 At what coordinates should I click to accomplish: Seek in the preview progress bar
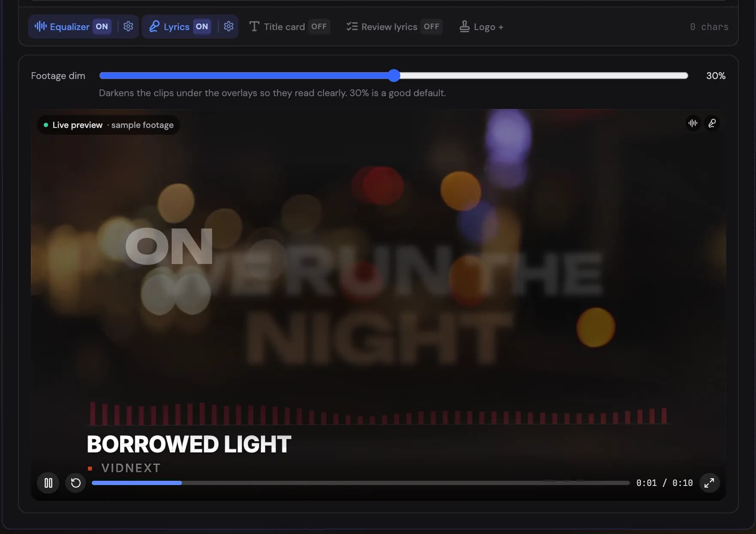click(x=360, y=483)
